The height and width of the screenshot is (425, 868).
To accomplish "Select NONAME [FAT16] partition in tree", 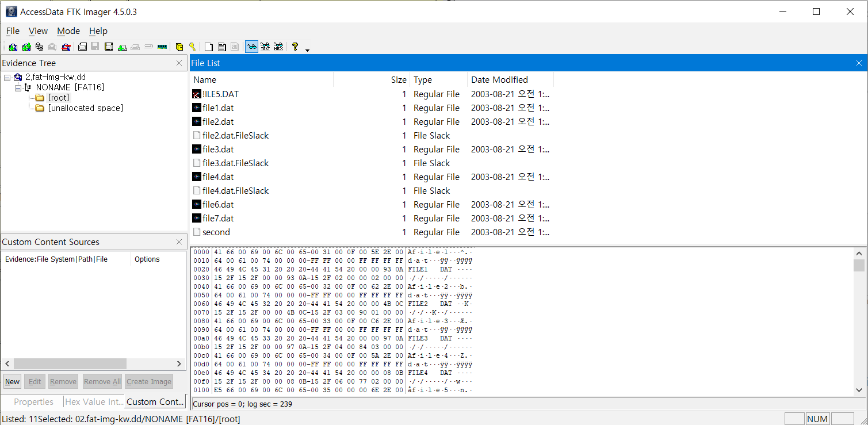I will [x=70, y=87].
